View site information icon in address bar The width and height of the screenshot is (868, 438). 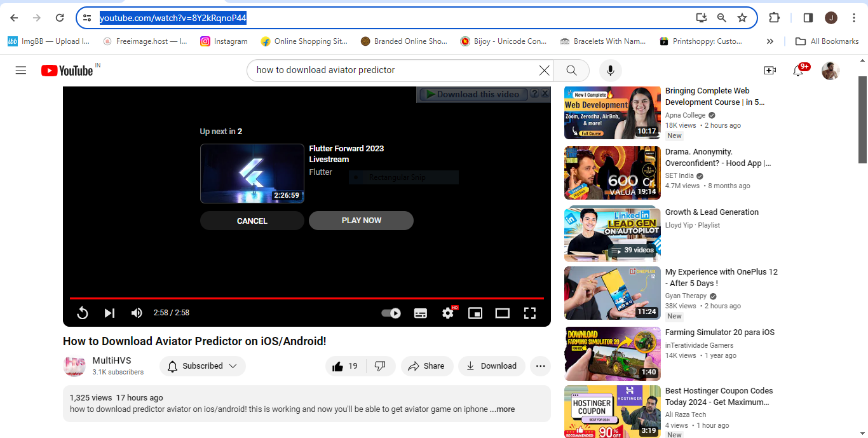pyautogui.click(x=88, y=18)
